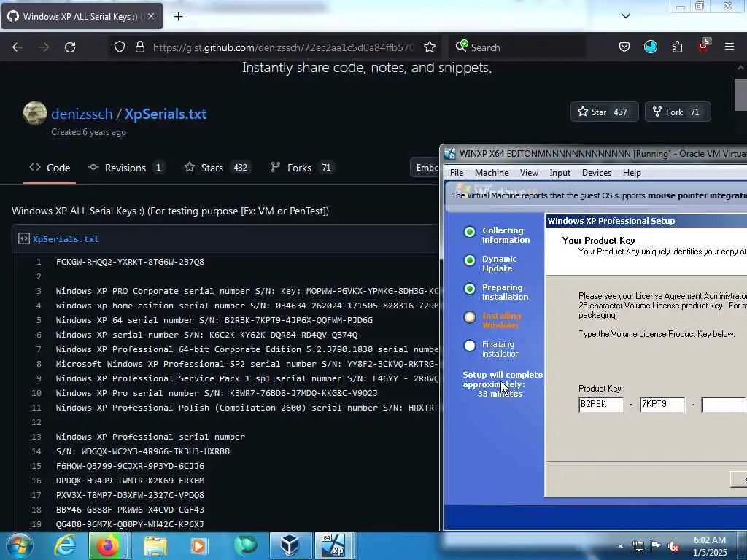The width and height of the screenshot is (747, 560).
Task: Click the empty third product key field
Action: 723,405
